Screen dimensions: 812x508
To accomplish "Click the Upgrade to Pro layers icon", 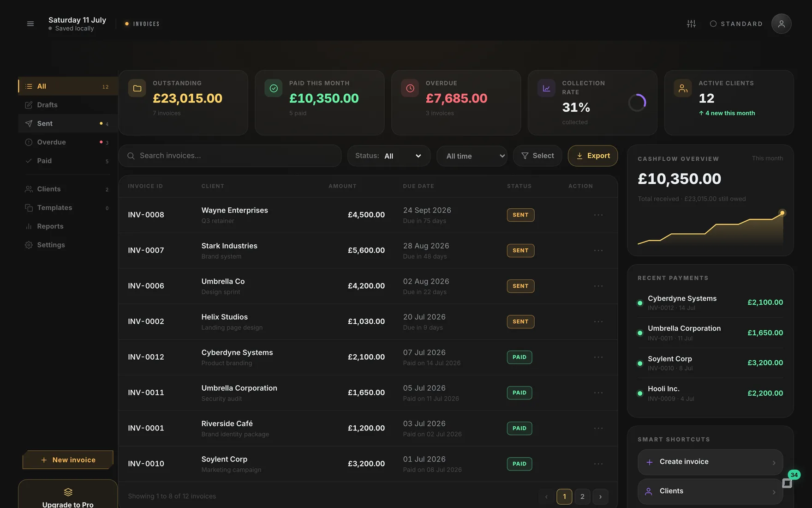I will (68, 492).
